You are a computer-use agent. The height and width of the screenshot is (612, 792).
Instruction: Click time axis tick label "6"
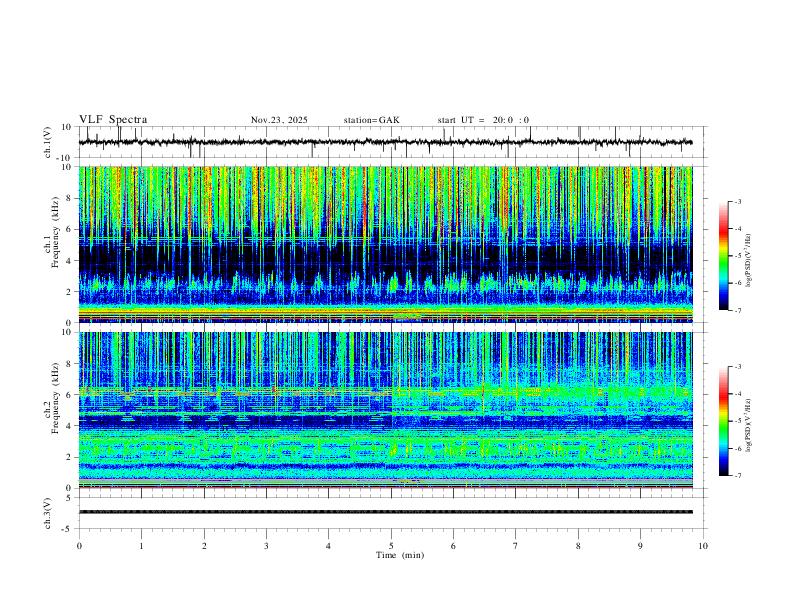point(453,546)
